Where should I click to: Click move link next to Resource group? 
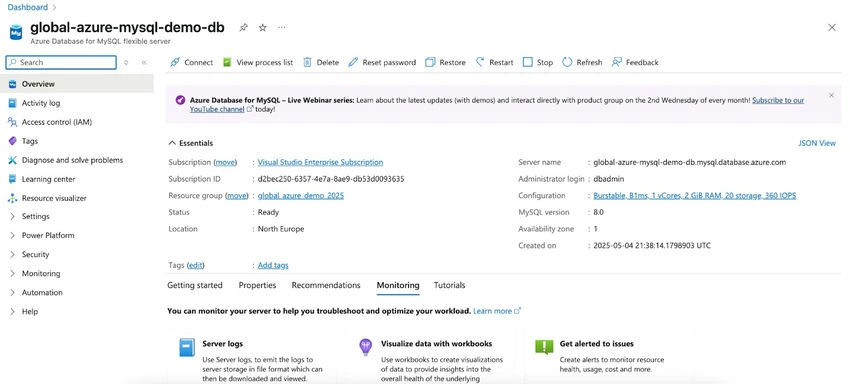[x=236, y=195]
